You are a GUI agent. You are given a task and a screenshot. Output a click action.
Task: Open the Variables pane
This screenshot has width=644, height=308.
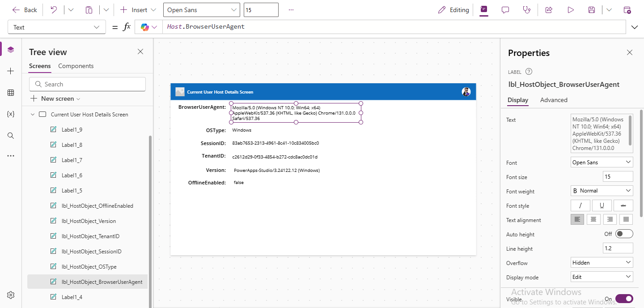pyautogui.click(x=11, y=114)
